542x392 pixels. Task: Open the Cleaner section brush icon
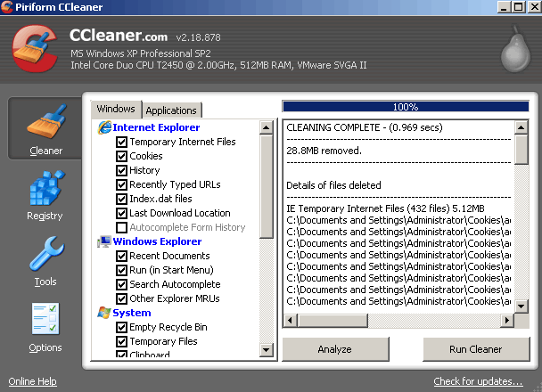[x=46, y=121]
